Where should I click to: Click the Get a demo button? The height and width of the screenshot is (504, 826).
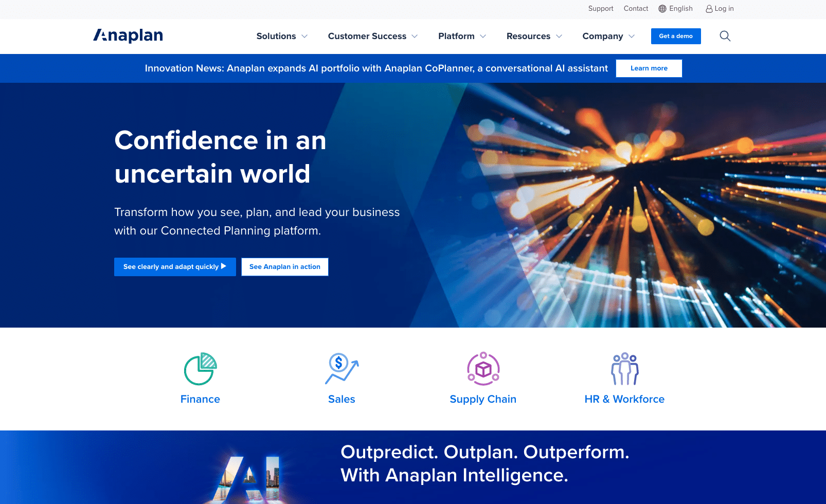pos(676,36)
